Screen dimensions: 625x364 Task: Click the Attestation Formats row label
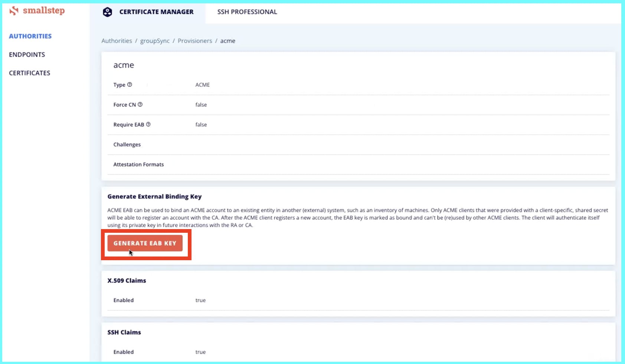(138, 165)
